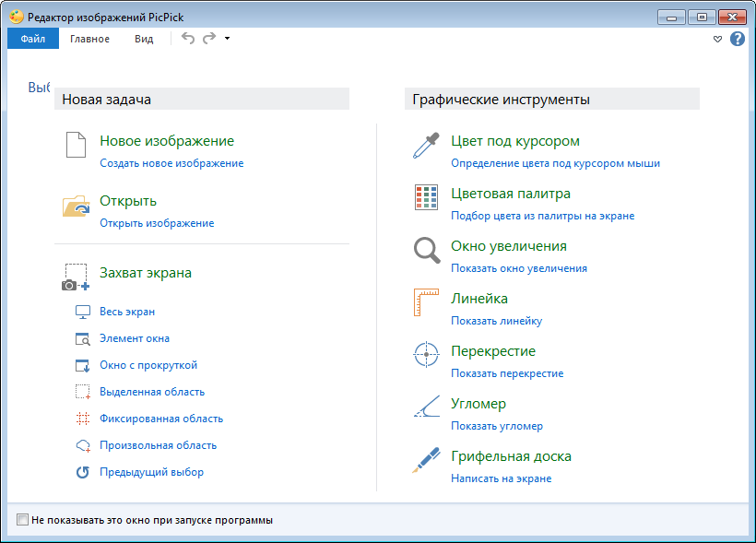Image resolution: width=756 pixels, height=543 pixels.
Task: Click the Перекрестие crosshair icon
Action: pyautogui.click(x=425, y=356)
